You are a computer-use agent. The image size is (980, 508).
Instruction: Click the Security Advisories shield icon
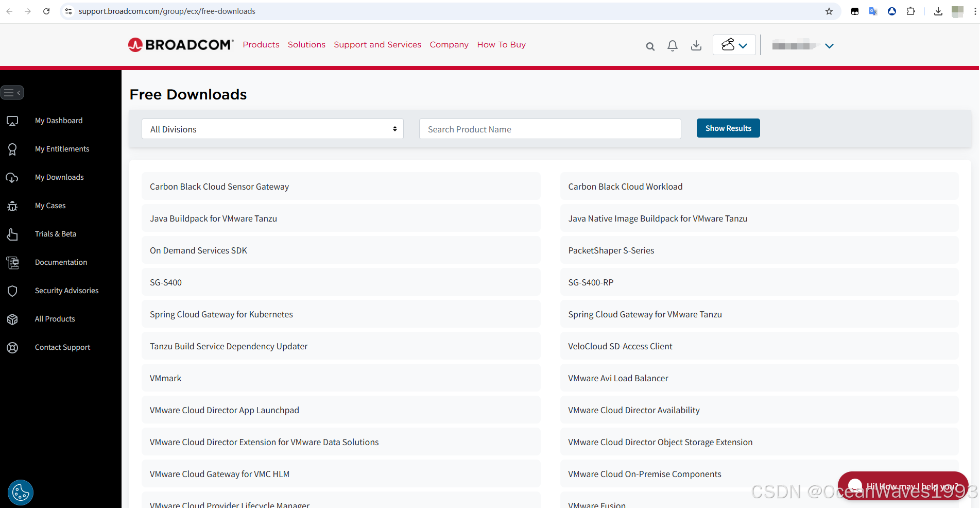tap(12, 291)
